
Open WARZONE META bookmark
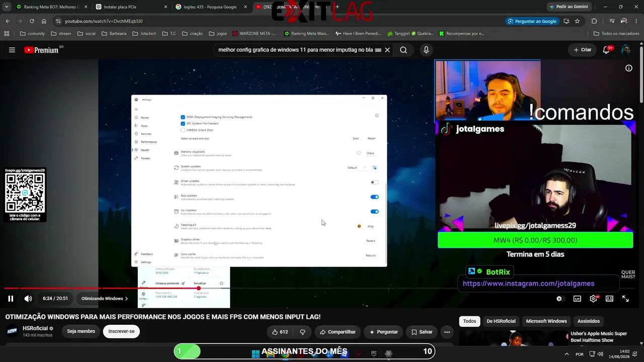(254, 34)
